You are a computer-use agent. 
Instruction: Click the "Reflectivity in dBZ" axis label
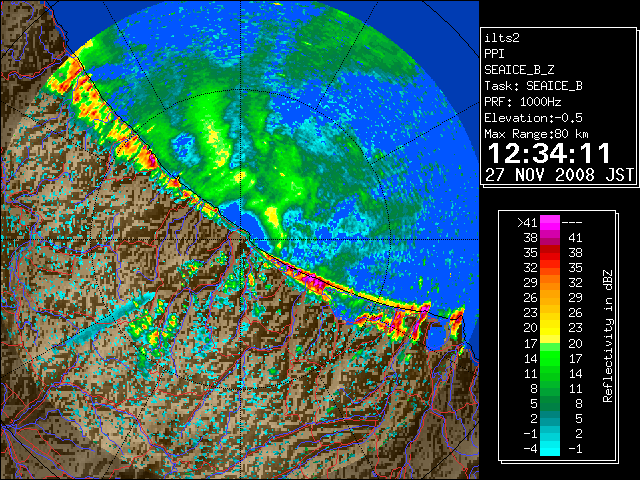[607, 336]
